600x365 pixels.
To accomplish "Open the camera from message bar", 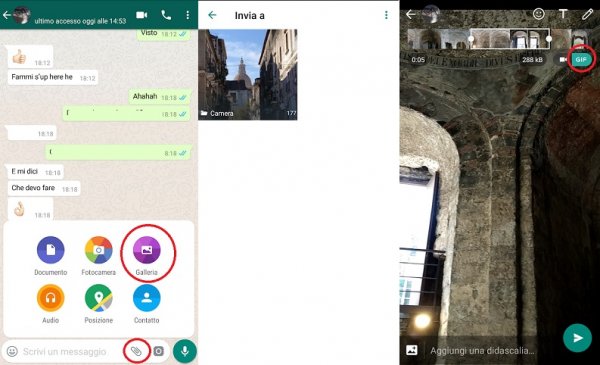I will [158, 351].
